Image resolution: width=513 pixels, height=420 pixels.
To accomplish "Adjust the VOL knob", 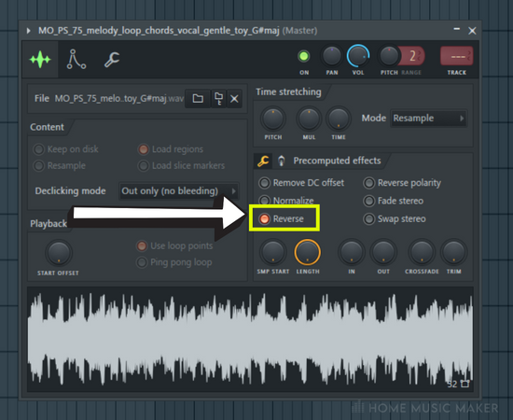I will [358, 56].
